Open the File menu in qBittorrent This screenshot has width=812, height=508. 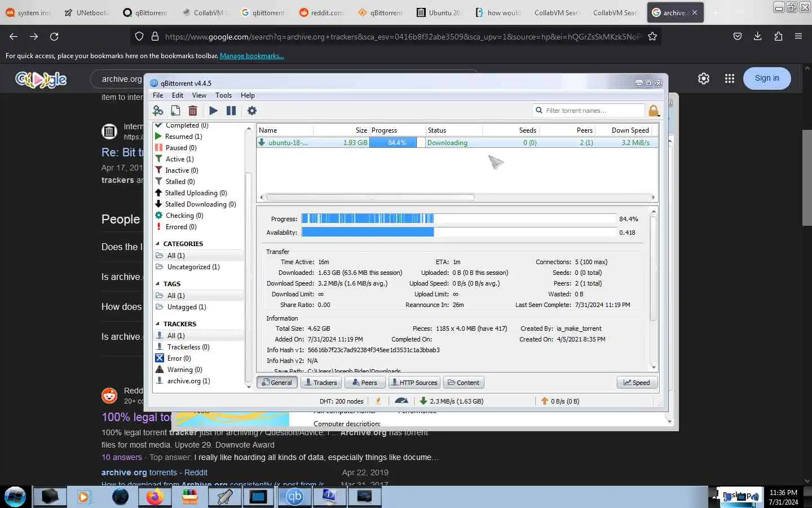pyautogui.click(x=158, y=95)
